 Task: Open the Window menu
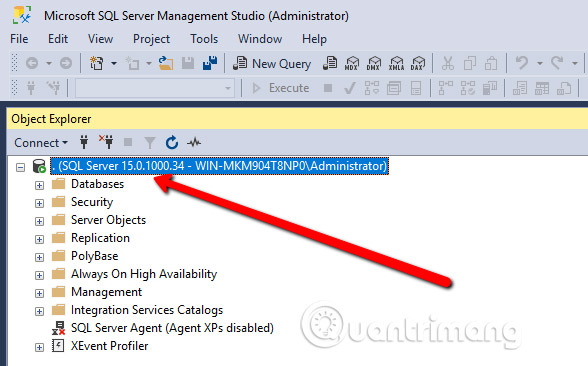tap(260, 39)
